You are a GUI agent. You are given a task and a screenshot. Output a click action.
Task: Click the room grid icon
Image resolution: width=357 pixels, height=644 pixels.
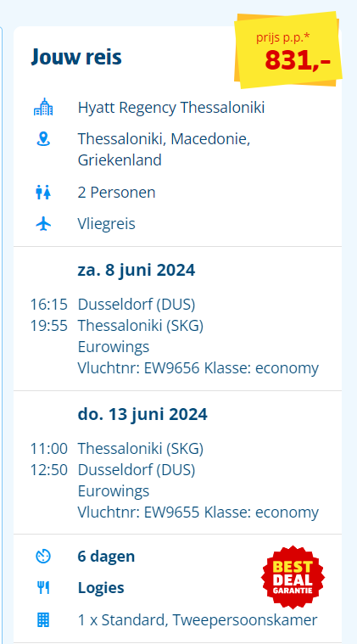pos(43,619)
